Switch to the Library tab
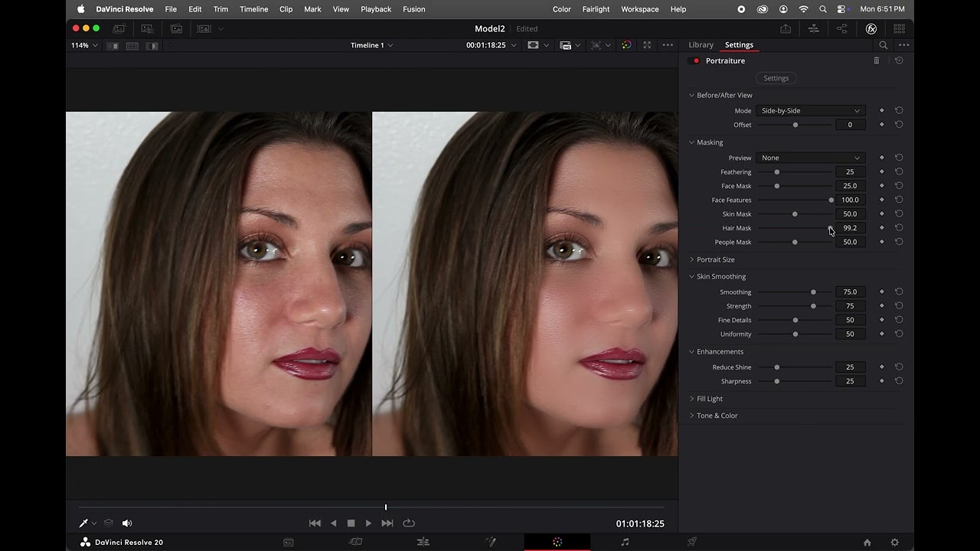980x551 pixels. (701, 45)
